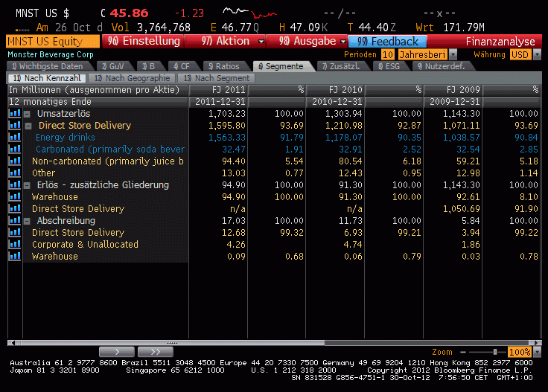Open the Aktion dropdown arrow
Screen dimensions: 548x392
[x=261, y=42]
